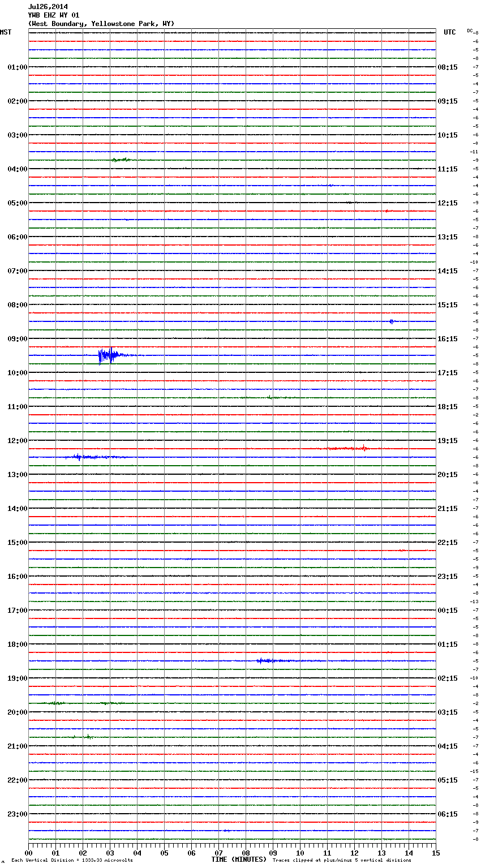Click the 00 minute tick label
Image resolution: width=481 pixels, height=868 pixels.
pyautogui.click(x=28, y=853)
